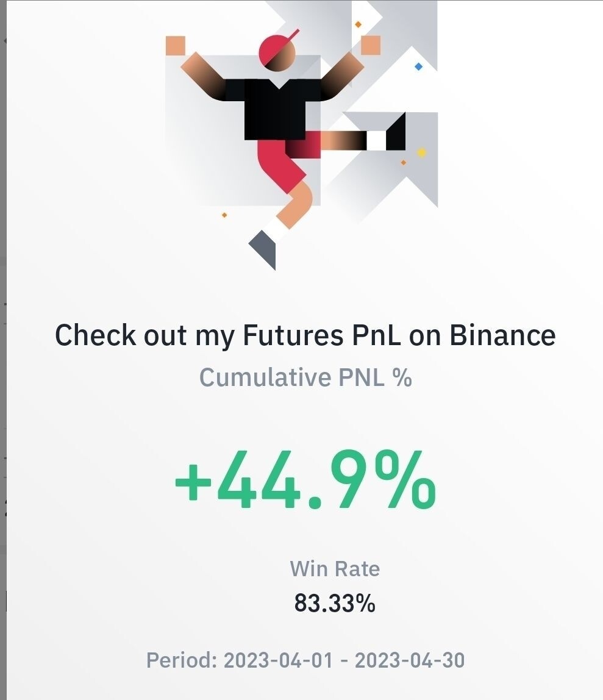Click the end date 2023-04-30

click(x=410, y=660)
